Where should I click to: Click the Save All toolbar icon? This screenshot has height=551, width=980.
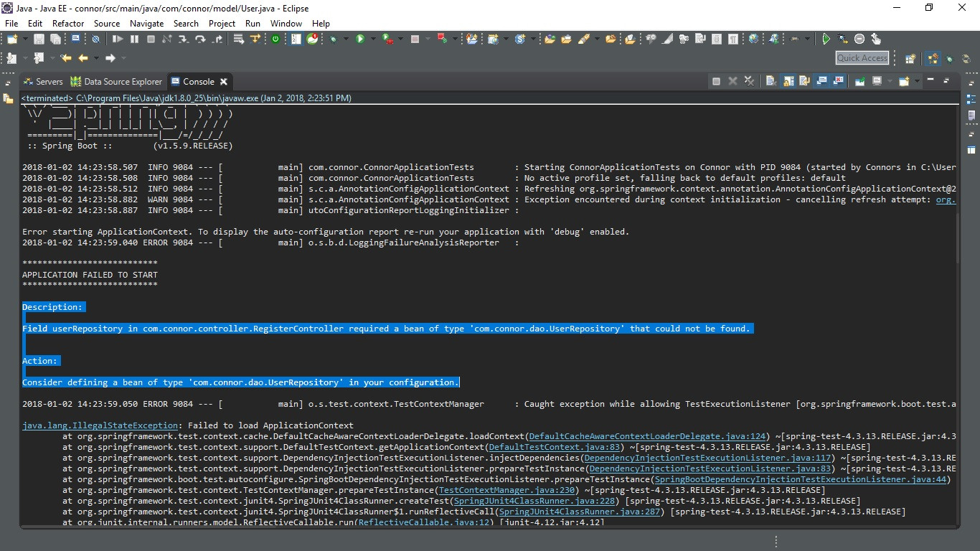coord(55,39)
